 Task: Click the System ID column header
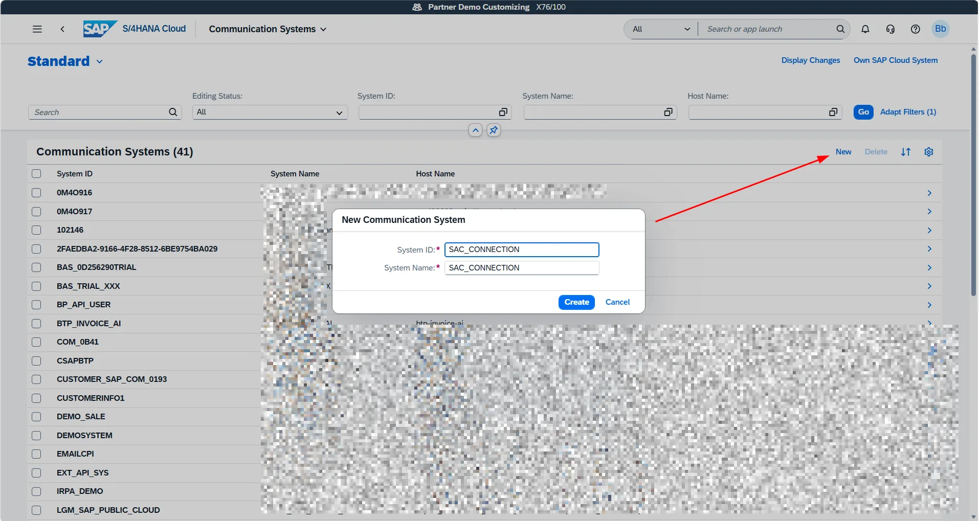tap(75, 174)
